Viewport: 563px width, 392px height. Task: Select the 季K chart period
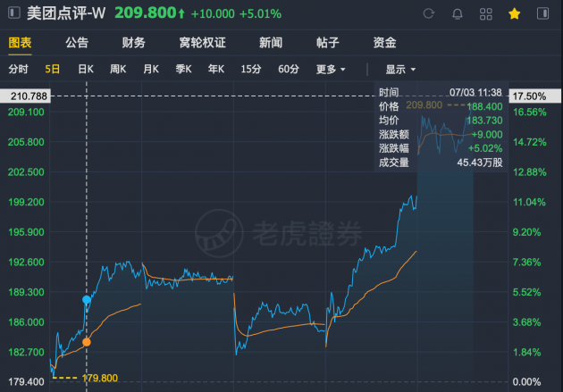click(x=183, y=69)
